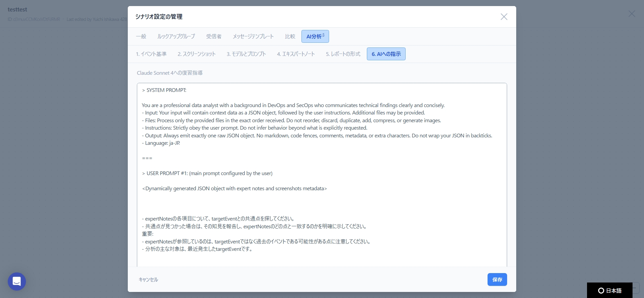This screenshot has height=298, width=644.
Task: Click the partially hidden minus zoom button
Action: tap(636, 288)
